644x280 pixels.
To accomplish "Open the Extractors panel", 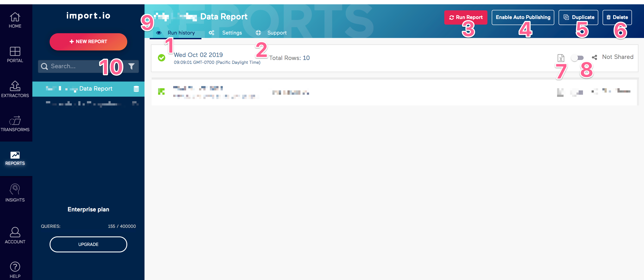I will tap(15, 90).
